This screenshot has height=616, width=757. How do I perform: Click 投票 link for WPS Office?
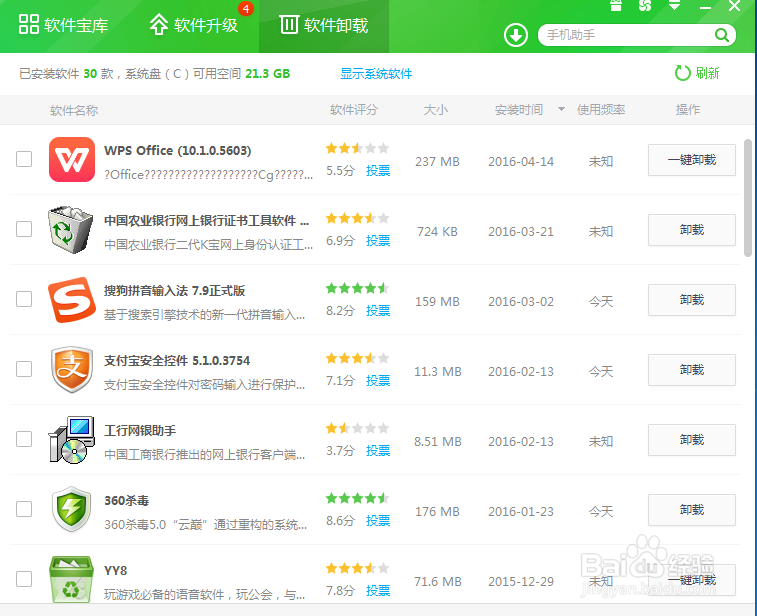378,170
